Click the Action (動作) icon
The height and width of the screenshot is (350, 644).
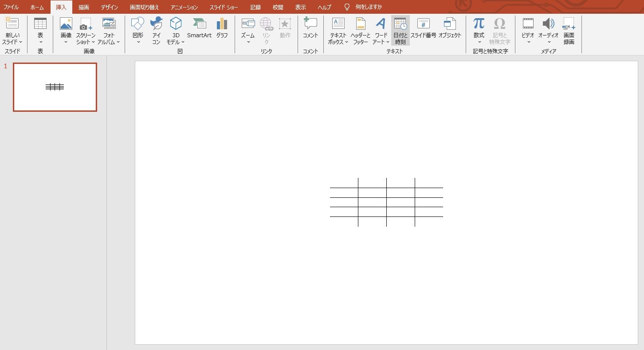285,24
